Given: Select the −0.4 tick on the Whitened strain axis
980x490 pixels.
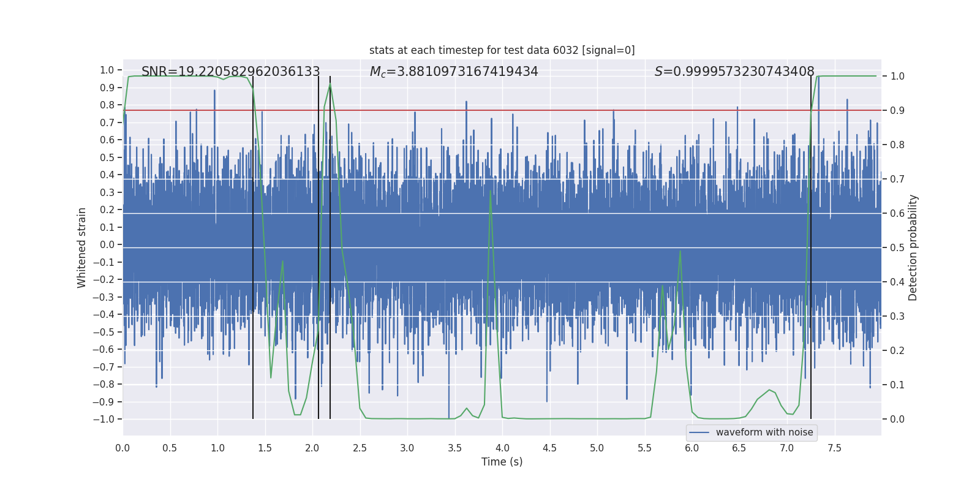Looking at the screenshot, I should (104, 314).
